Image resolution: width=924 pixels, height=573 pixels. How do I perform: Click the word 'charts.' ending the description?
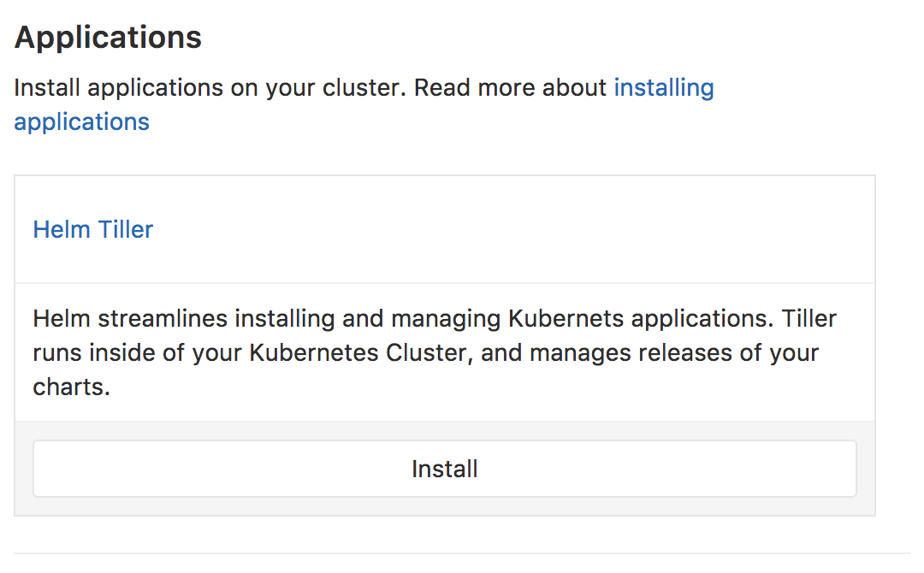click(72, 387)
